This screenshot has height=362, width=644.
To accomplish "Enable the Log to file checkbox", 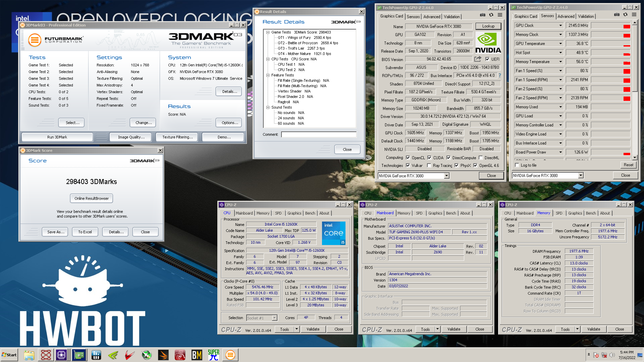I will click(x=517, y=165).
